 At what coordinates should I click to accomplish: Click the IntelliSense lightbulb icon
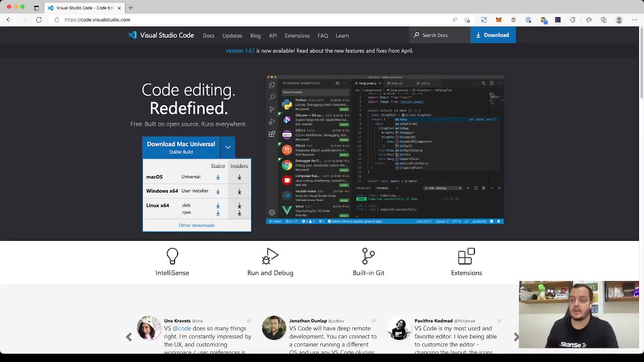pyautogui.click(x=172, y=256)
